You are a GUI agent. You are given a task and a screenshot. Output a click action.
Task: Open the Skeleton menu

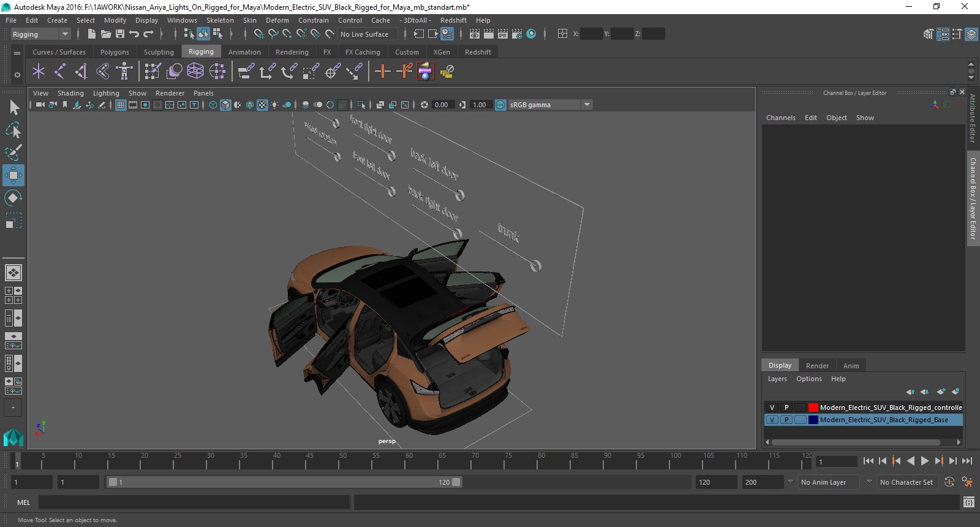click(220, 20)
